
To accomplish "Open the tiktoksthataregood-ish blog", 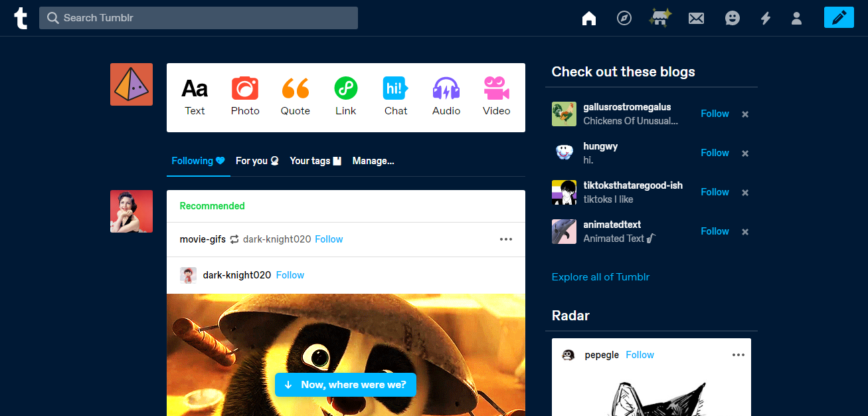I will (x=633, y=185).
